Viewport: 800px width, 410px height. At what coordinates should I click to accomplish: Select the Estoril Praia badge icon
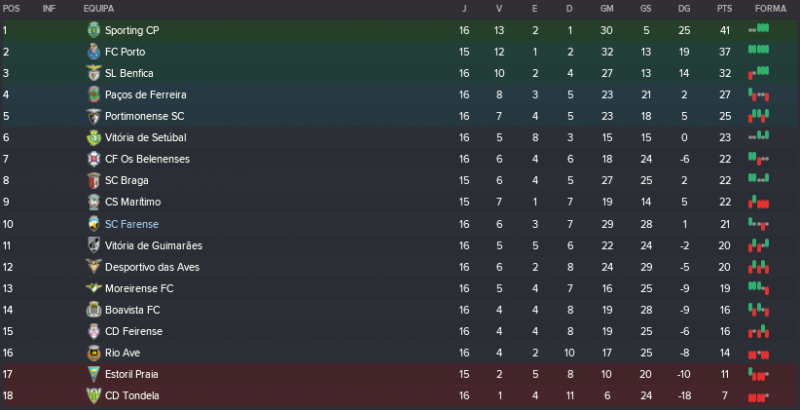[x=94, y=373]
